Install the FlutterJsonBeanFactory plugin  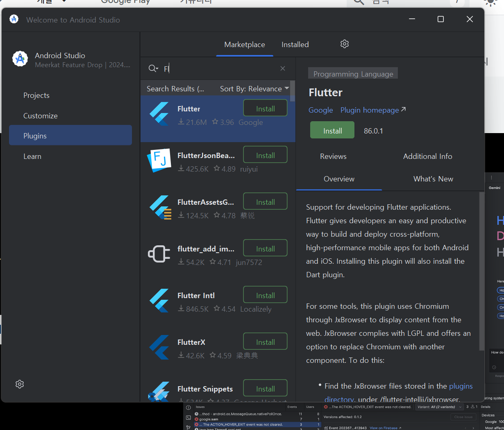click(266, 155)
